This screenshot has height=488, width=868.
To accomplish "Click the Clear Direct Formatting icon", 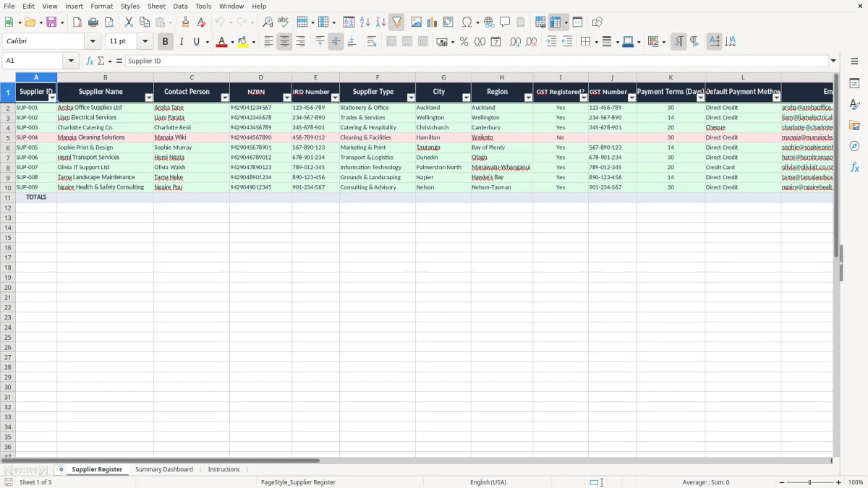I will pos(202,22).
